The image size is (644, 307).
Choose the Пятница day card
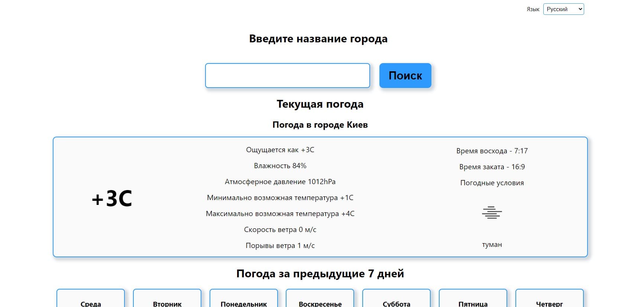pos(473,299)
